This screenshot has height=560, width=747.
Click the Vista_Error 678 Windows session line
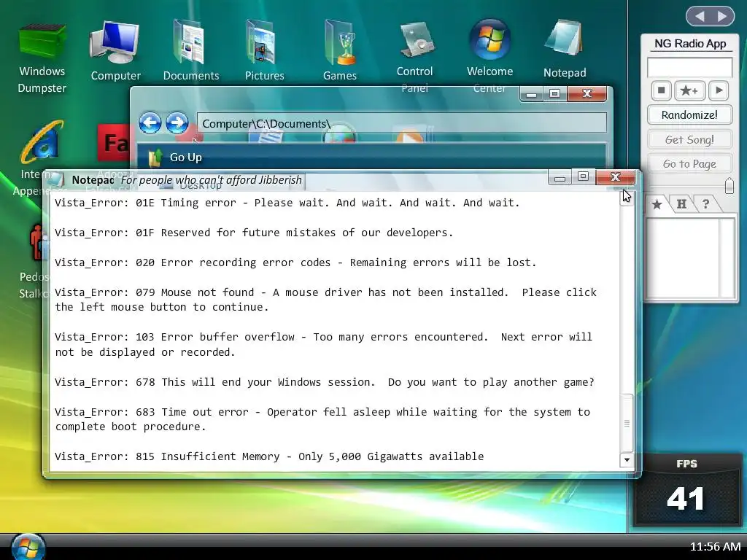pyautogui.click(x=325, y=382)
